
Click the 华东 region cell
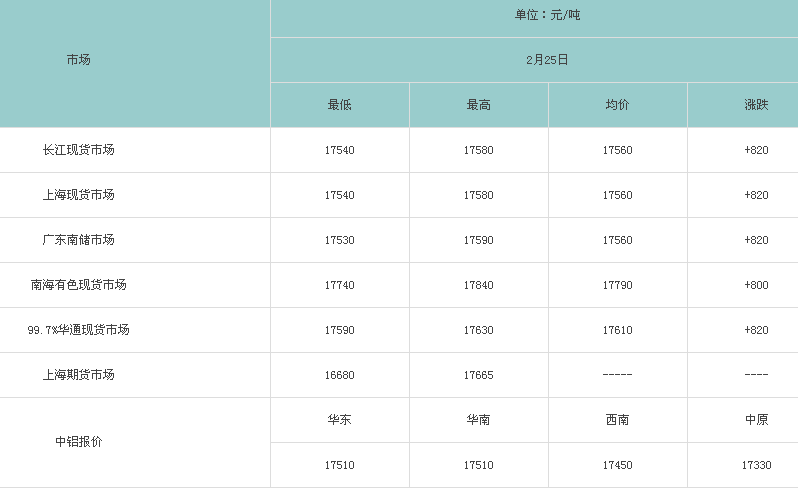click(x=339, y=420)
